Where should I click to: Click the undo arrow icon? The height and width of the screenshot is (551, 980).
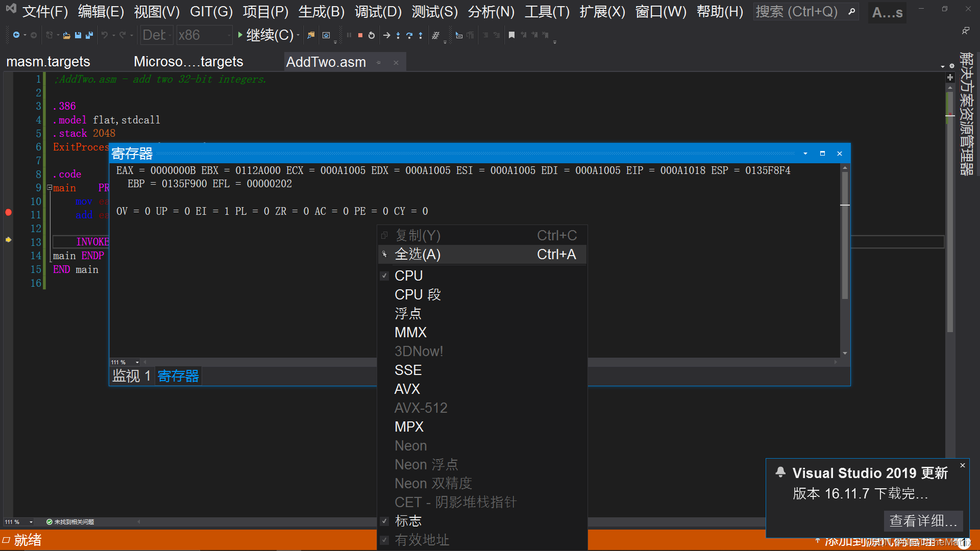(105, 35)
